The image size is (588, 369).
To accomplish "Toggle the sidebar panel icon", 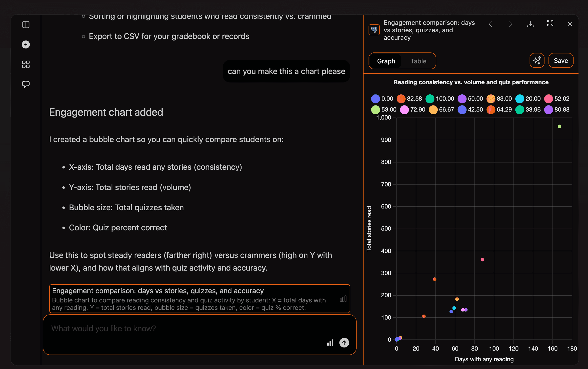I will pyautogui.click(x=26, y=25).
